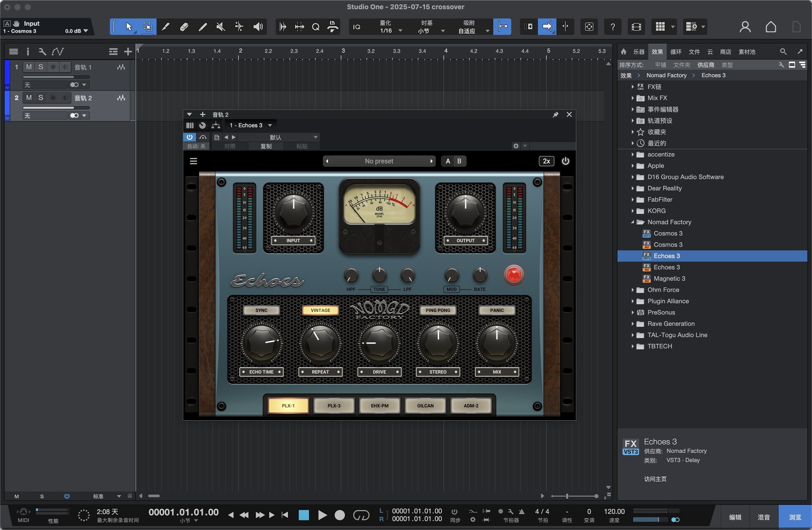Expand the PreSonus folder
This screenshot has width=812, height=530.
coord(633,312)
